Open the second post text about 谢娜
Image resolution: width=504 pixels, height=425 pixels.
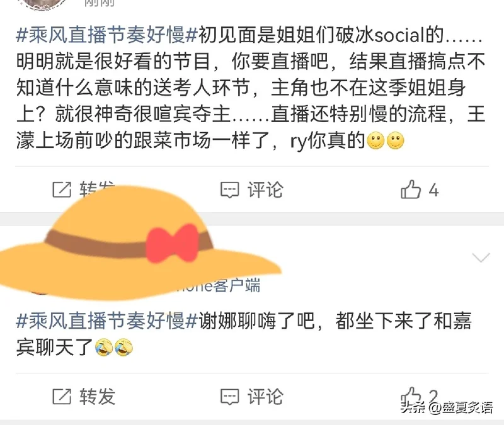244,334
